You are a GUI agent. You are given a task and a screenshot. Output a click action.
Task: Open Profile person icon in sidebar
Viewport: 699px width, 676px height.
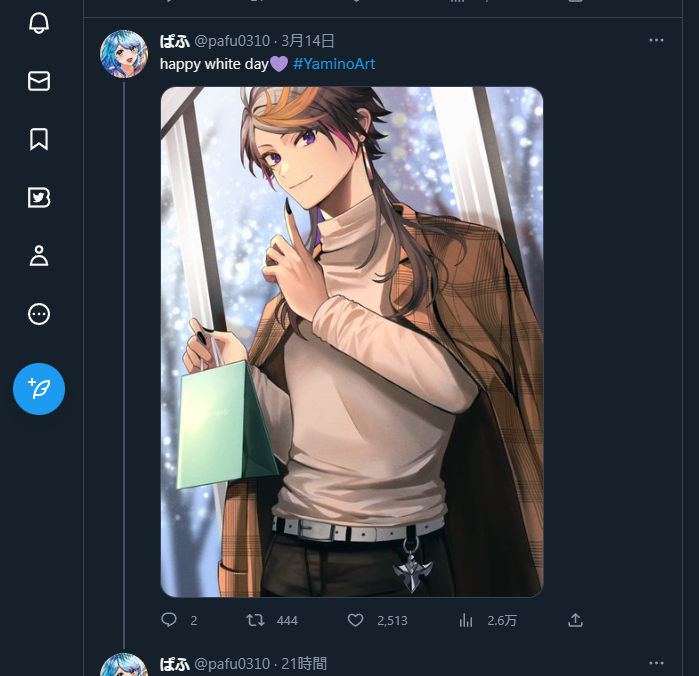[x=39, y=256]
